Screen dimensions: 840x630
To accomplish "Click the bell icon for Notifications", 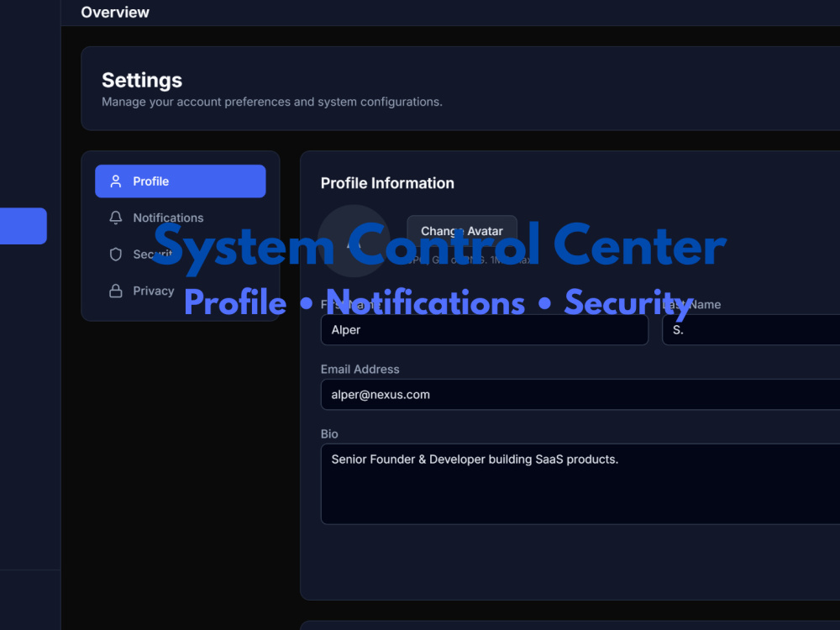I will [116, 218].
